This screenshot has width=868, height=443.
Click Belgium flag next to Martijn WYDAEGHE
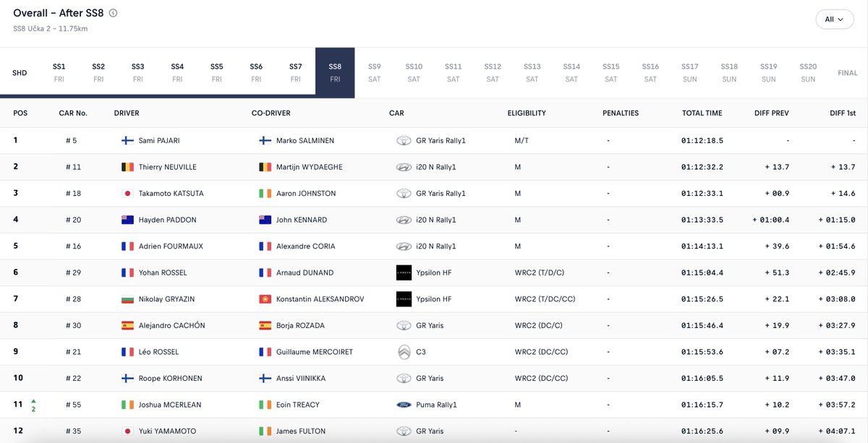[265, 167]
